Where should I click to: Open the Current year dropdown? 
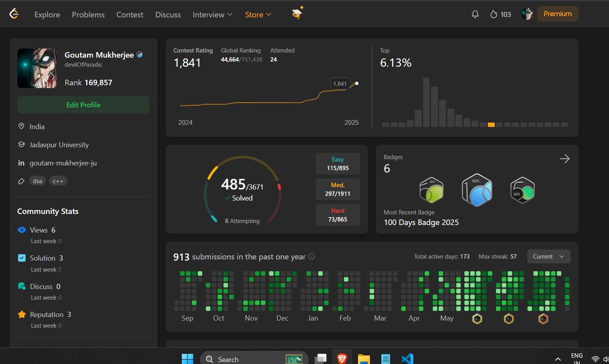tap(549, 257)
